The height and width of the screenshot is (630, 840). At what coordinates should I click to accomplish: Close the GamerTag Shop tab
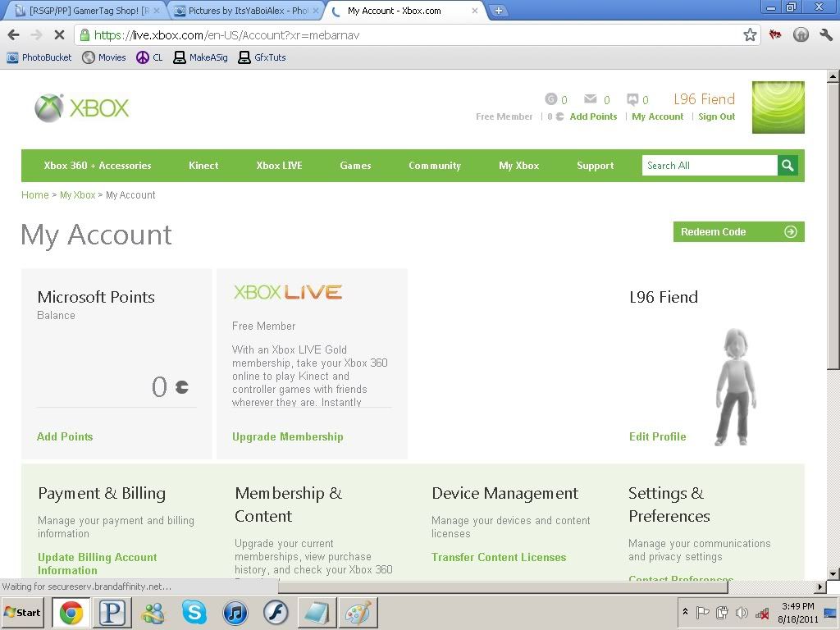157,11
